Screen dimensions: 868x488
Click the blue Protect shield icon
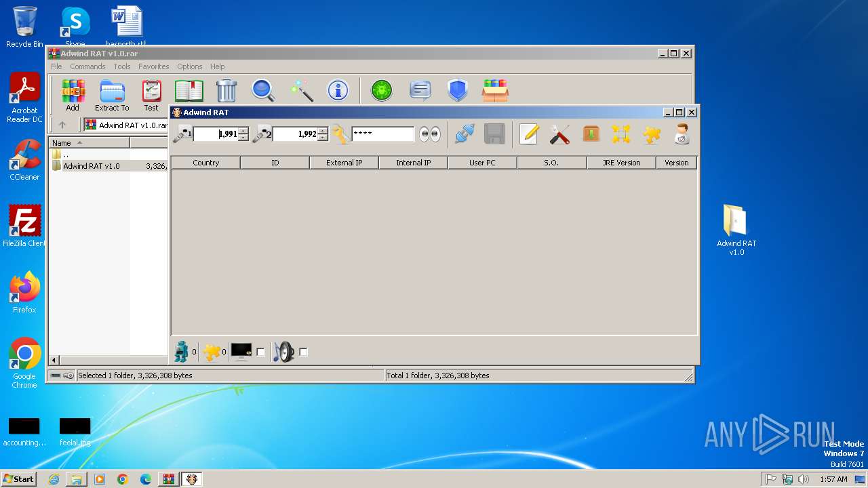point(458,90)
